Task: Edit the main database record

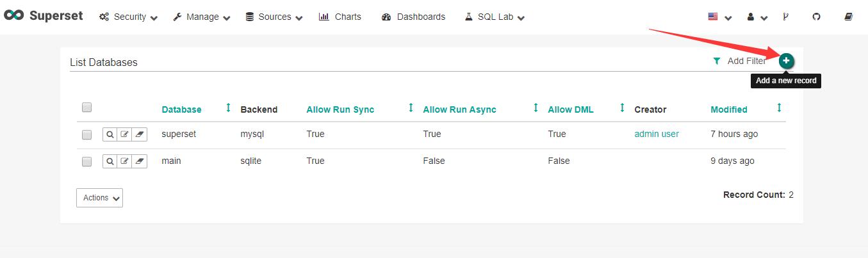Action: point(124,161)
